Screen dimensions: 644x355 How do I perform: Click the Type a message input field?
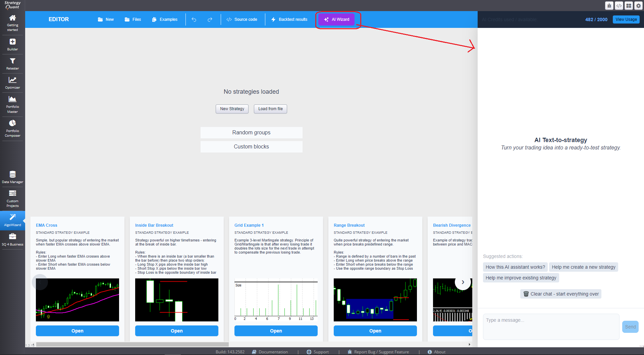coord(551,326)
